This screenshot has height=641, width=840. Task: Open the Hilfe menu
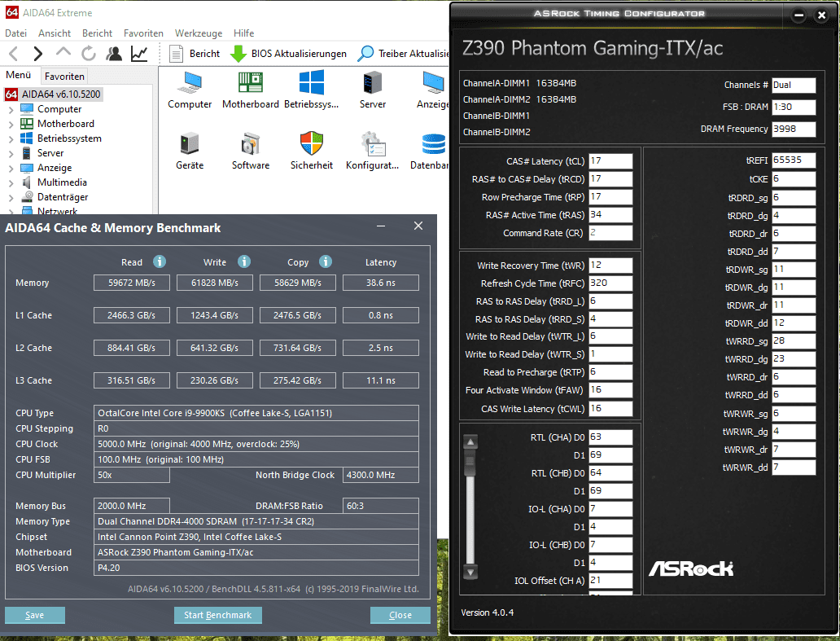tap(243, 33)
